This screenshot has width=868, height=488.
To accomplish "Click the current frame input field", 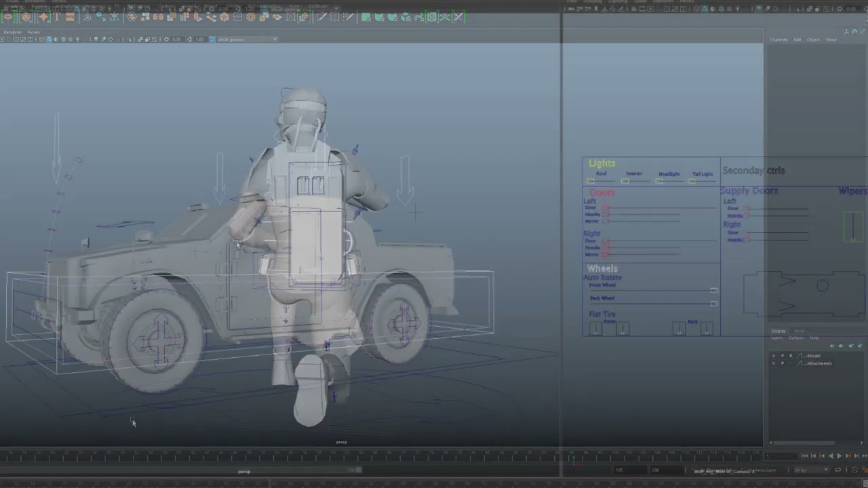I will (780, 456).
